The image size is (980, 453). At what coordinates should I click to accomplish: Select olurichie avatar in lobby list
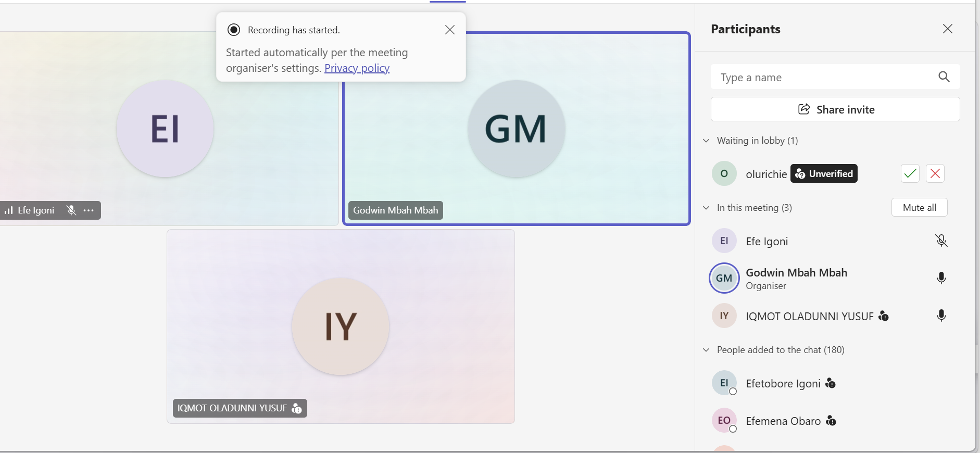pos(724,173)
